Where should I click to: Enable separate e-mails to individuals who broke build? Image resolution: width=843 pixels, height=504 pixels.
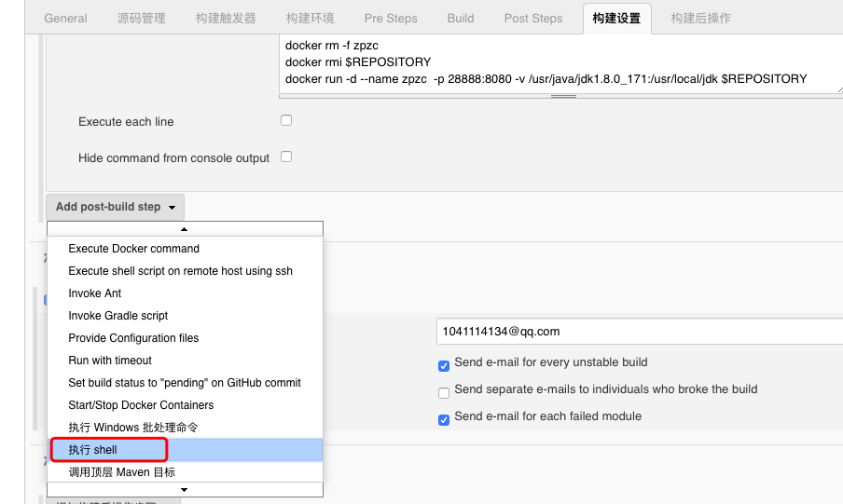click(x=444, y=393)
